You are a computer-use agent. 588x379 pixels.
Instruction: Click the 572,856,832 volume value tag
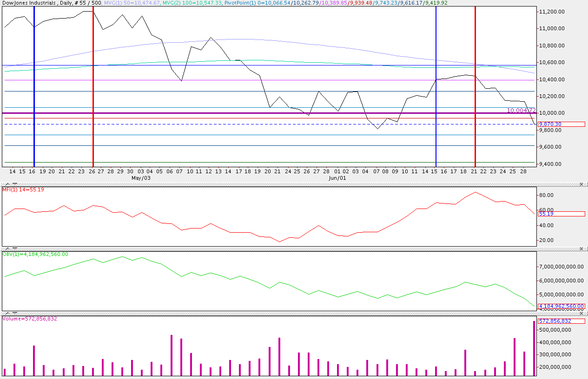561,321
